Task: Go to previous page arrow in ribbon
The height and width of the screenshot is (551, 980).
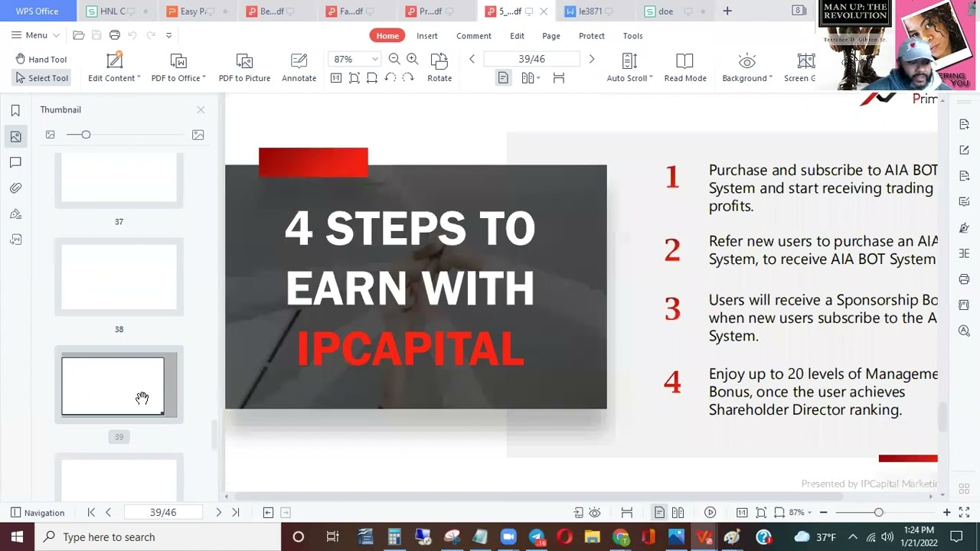Action: tap(472, 59)
